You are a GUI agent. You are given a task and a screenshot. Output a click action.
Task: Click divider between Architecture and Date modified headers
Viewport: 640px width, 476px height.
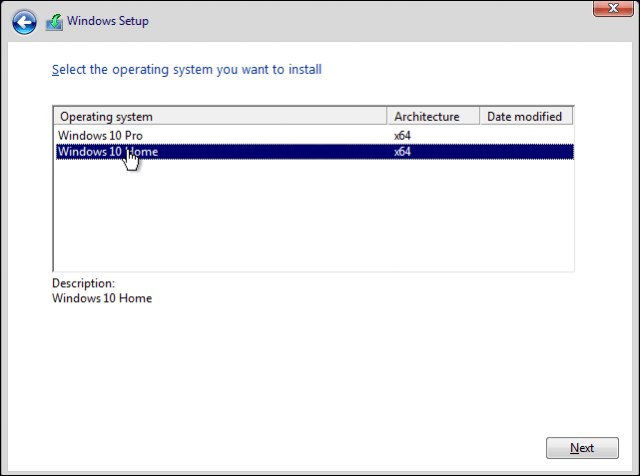pyautogui.click(x=480, y=116)
